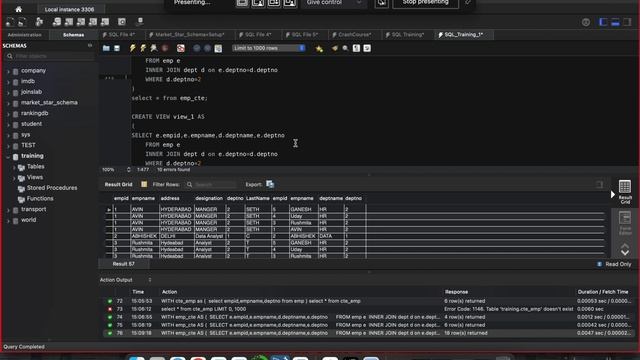Viewport: 640px width, 360px height.
Task: Switch to the Result Grid view
Action: [x=624, y=191]
